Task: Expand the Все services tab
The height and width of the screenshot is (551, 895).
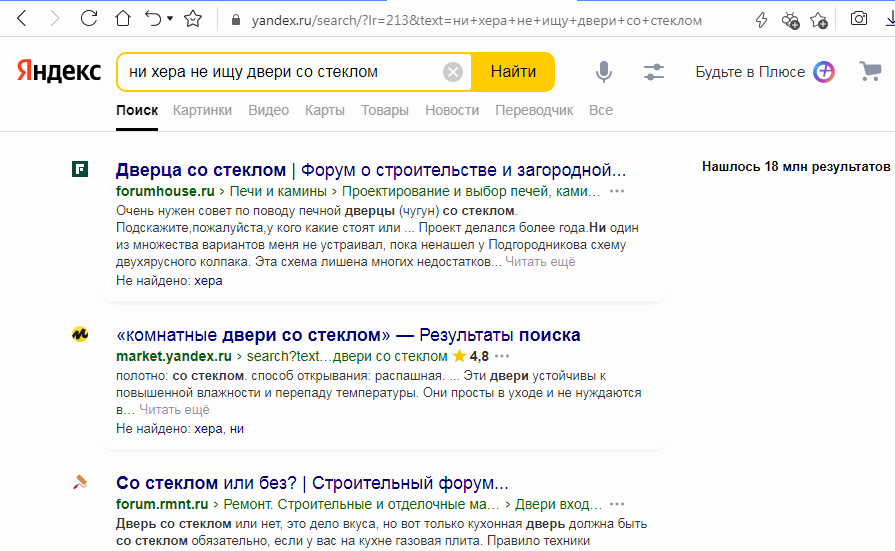Action: (x=601, y=110)
